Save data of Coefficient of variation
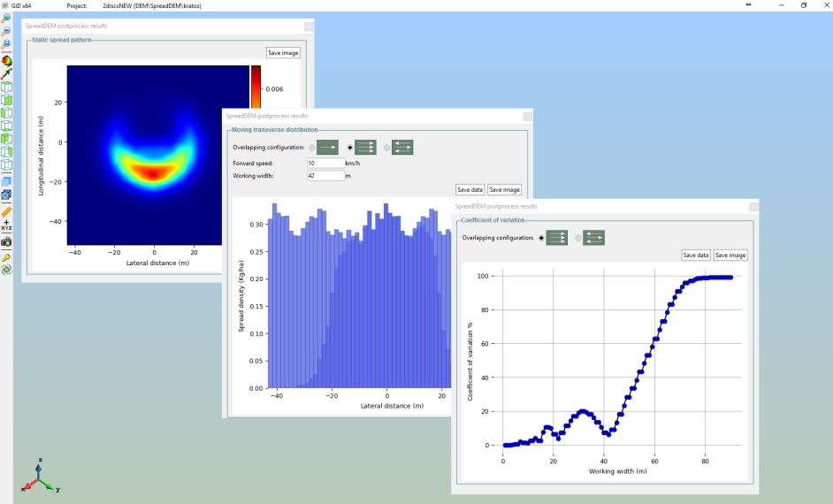 pyautogui.click(x=696, y=256)
